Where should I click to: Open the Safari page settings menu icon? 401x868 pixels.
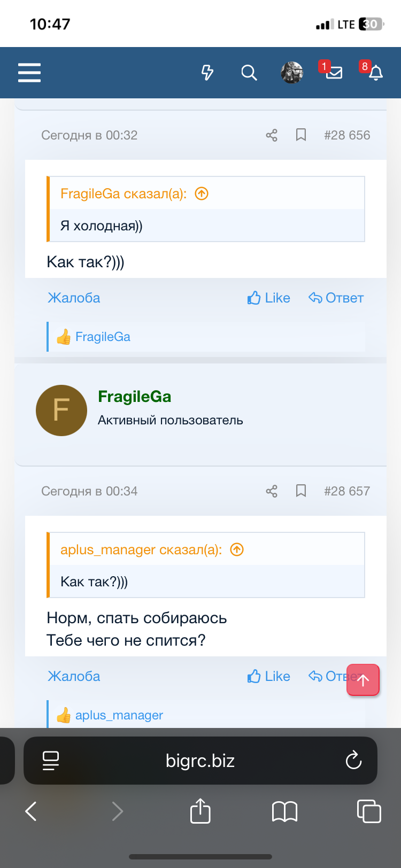pos(51,761)
